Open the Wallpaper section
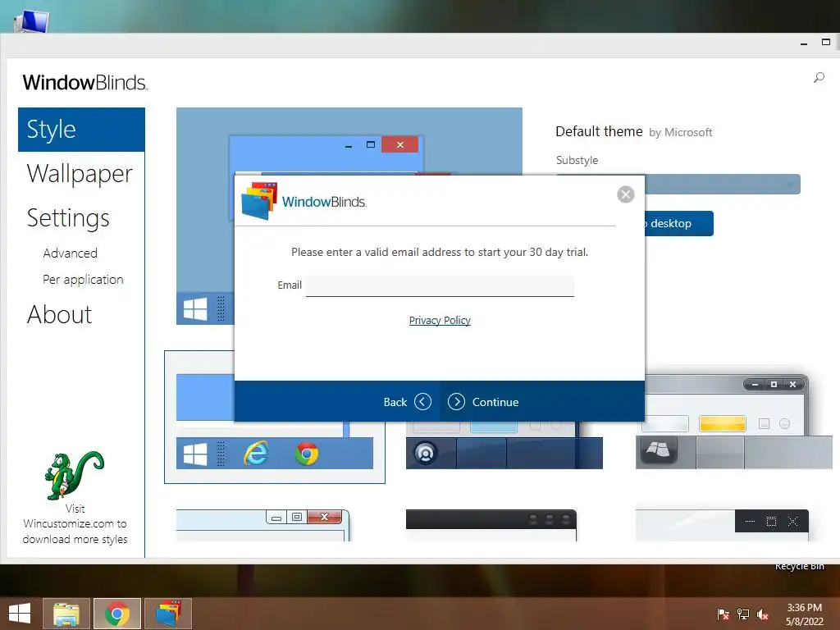840x630 pixels. [x=80, y=174]
